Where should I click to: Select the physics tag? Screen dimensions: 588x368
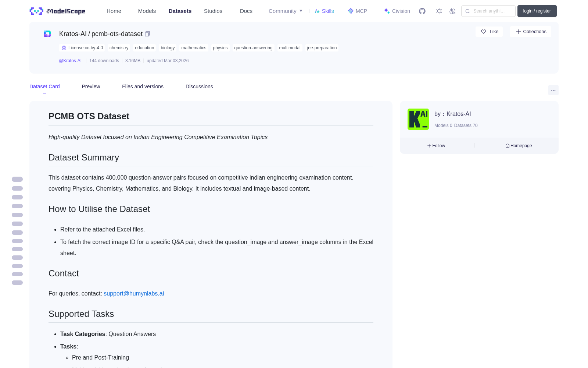(220, 48)
